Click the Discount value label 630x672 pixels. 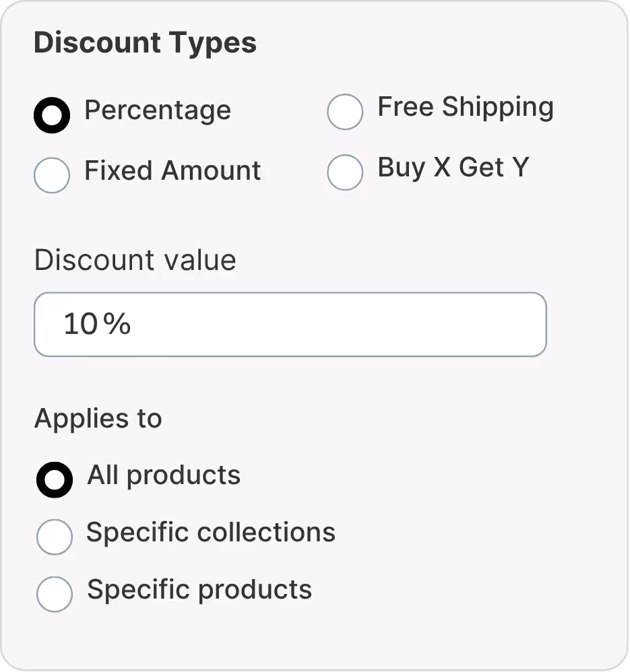pos(135,260)
